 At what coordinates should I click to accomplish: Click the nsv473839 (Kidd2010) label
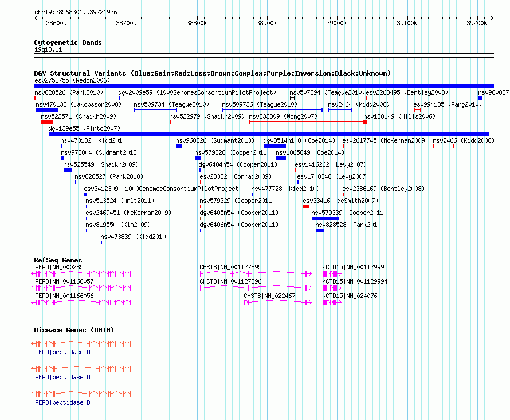pos(135,237)
